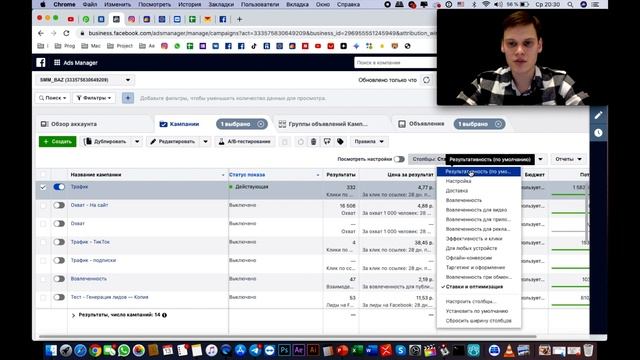This screenshot has width=640, height=360.
Task: Open the "Отчеты" dropdown
Action: pos(568,159)
